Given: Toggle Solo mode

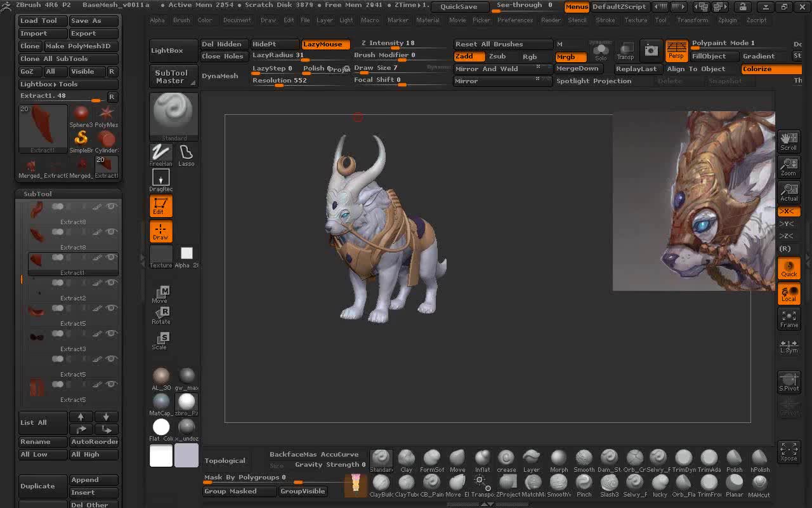Looking at the screenshot, I should click(x=600, y=51).
